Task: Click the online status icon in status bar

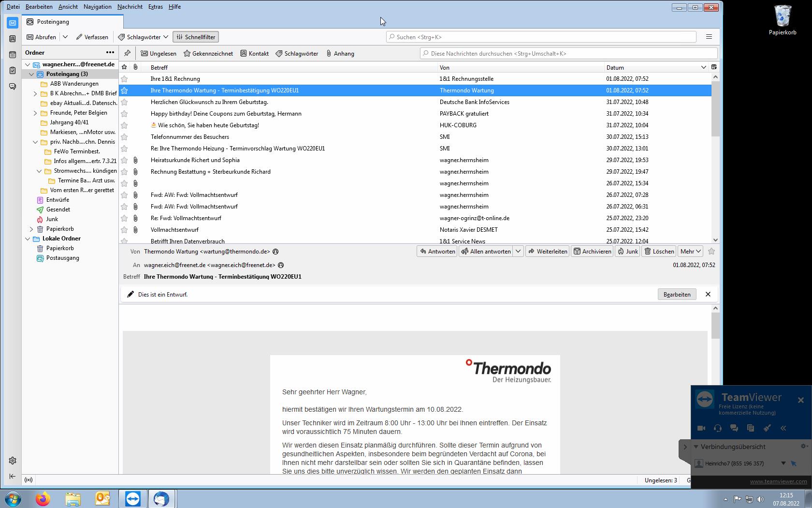Action: 29,480
